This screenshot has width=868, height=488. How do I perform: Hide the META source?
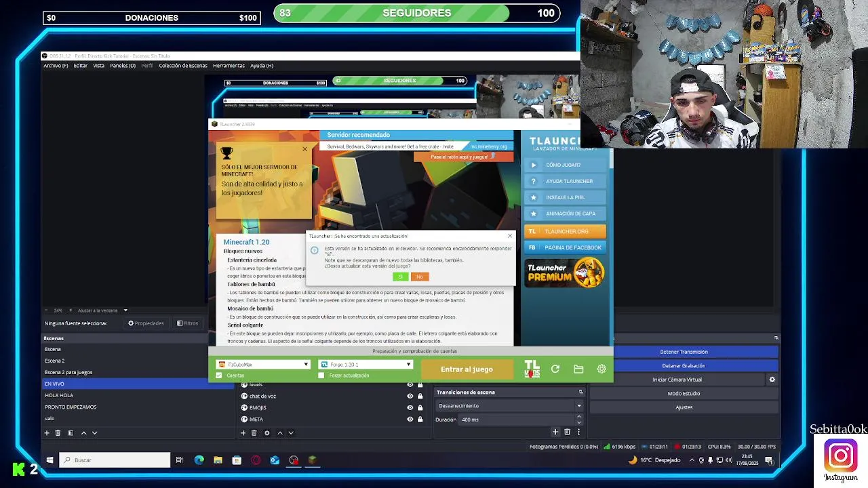410,419
